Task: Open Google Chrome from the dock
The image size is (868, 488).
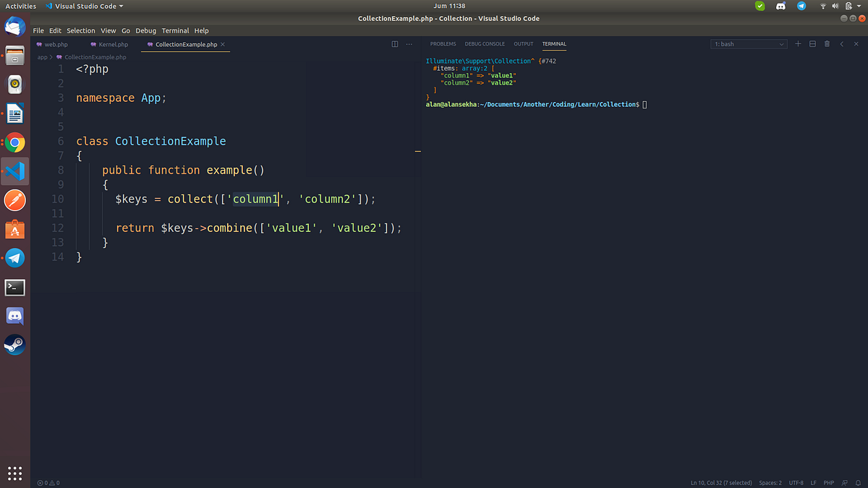Action: pyautogui.click(x=14, y=142)
